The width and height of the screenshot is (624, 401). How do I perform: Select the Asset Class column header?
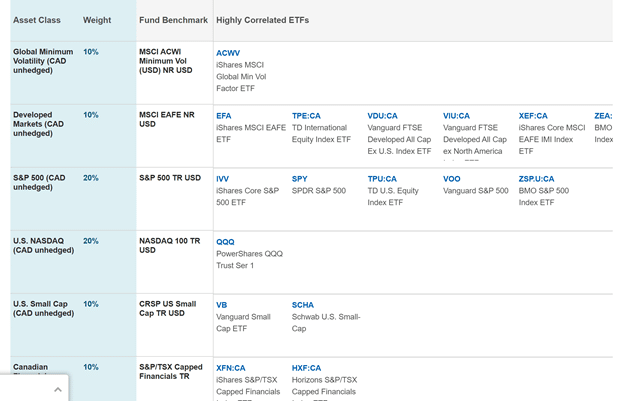[x=38, y=20]
